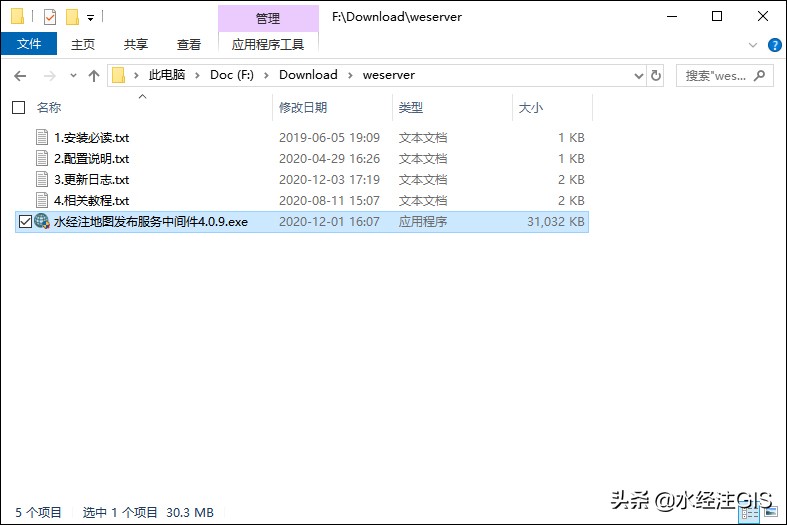Open the address bar history dropdown
Image resolution: width=787 pixels, height=525 pixels.
click(638, 76)
